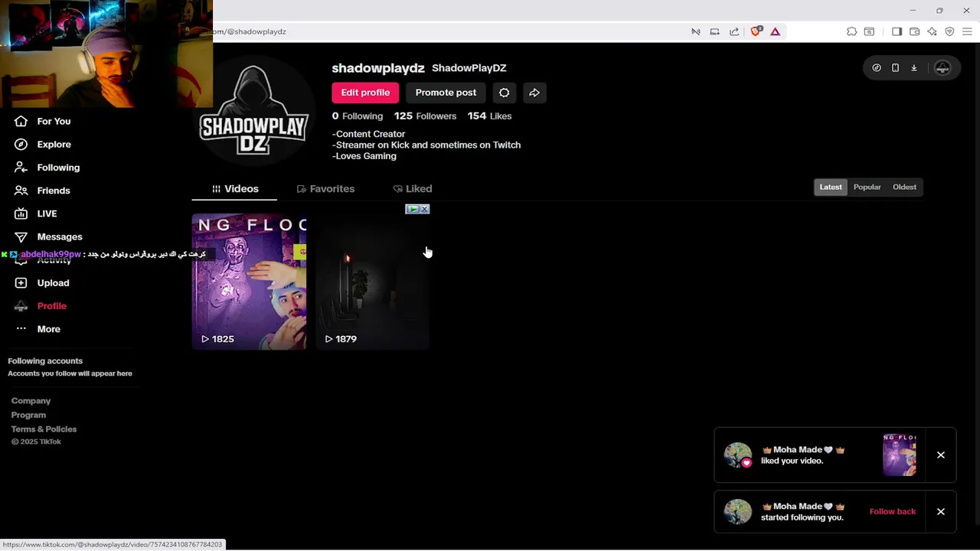Screen dimensions: 980x551
Task: Open the For You home icon
Action: click(21, 121)
